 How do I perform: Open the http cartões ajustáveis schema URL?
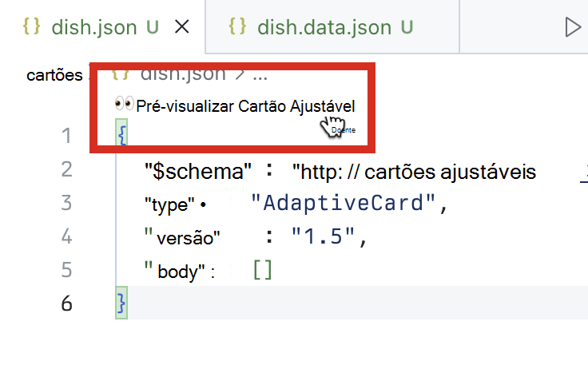point(414,173)
